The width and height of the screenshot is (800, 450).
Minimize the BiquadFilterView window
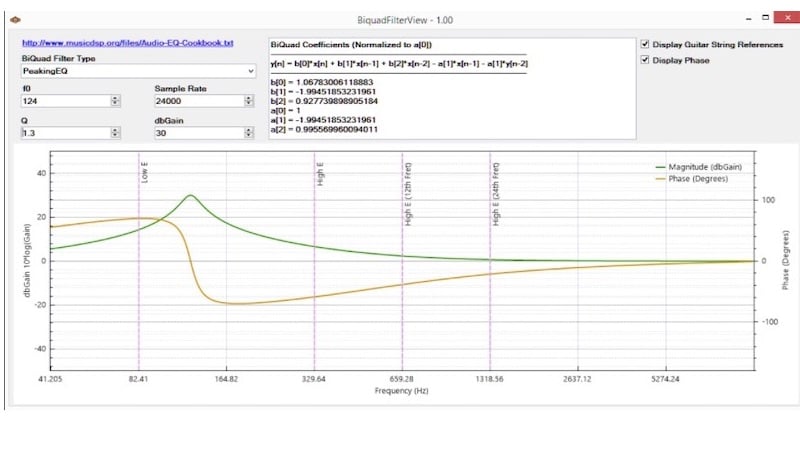coord(748,18)
